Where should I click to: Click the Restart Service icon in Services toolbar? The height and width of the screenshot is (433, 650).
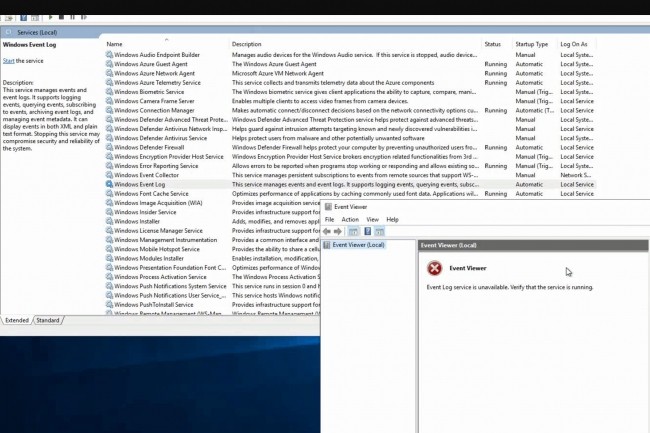(x=84, y=17)
